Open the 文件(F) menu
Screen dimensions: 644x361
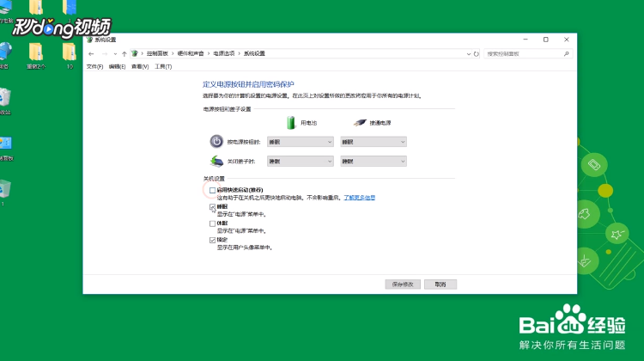point(94,66)
